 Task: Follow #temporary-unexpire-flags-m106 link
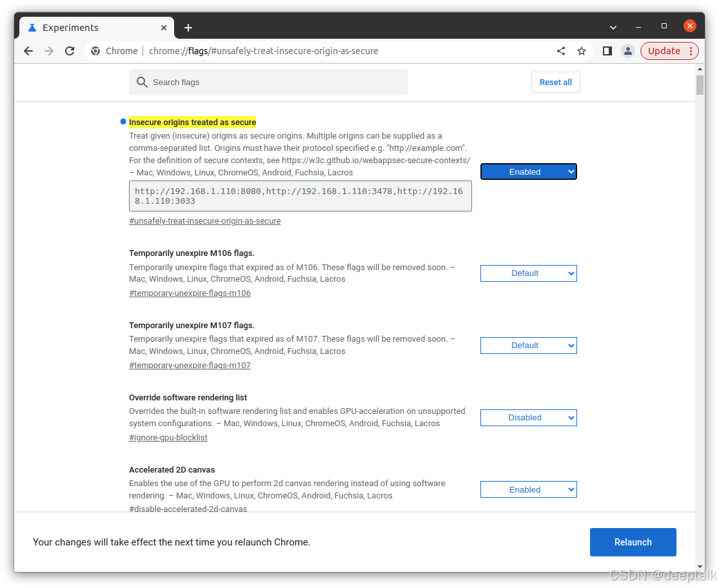pos(190,293)
